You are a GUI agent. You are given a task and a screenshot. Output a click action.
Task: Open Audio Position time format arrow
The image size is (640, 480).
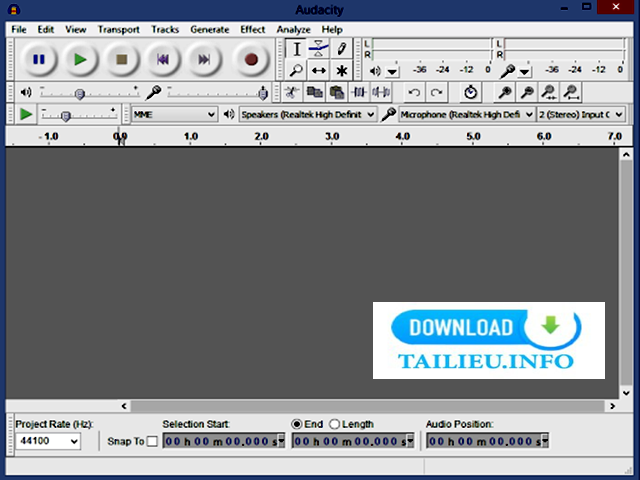click(x=544, y=441)
